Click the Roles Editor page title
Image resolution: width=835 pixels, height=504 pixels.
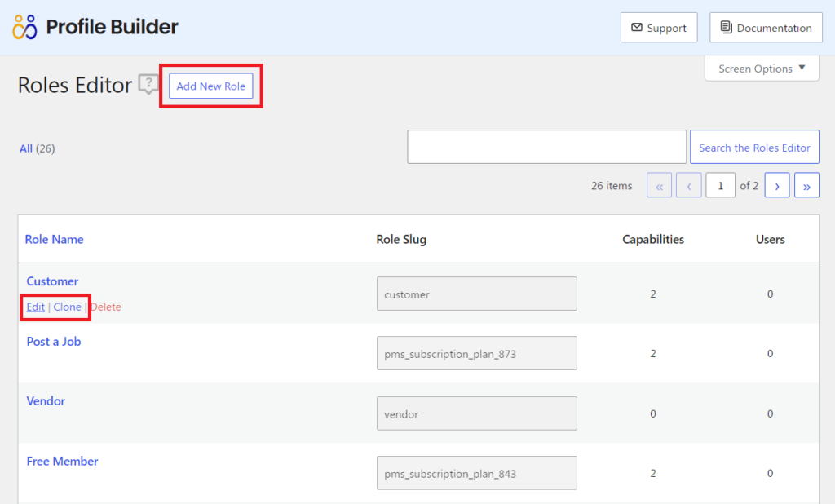click(75, 86)
